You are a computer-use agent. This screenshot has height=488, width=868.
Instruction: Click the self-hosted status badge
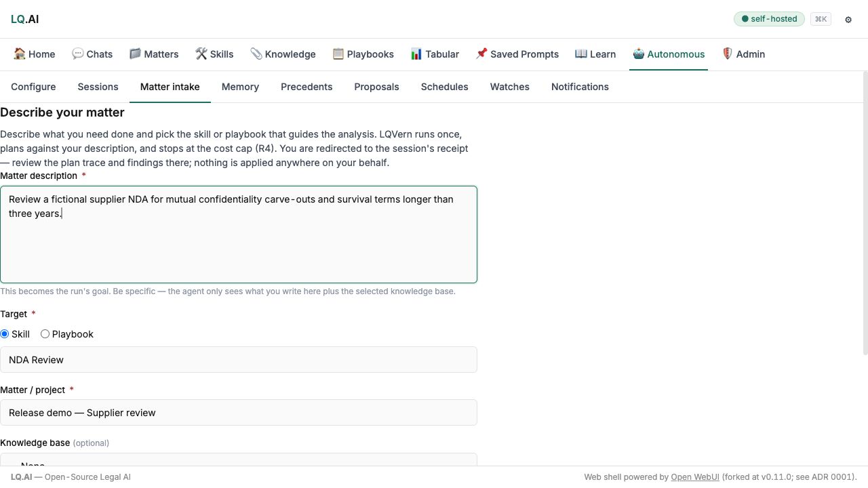coord(769,19)
